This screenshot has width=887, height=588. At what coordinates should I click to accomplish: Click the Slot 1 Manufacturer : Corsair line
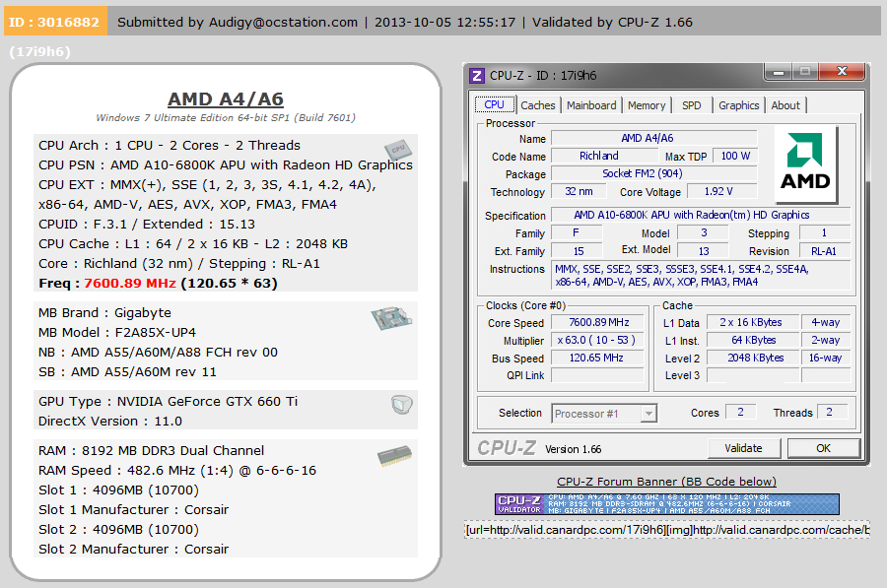pyautogui.click(x=133, y=510)
